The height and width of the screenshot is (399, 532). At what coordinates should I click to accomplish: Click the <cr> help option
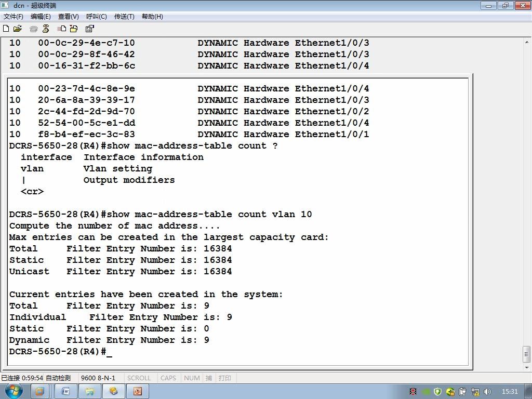point(32,192)
